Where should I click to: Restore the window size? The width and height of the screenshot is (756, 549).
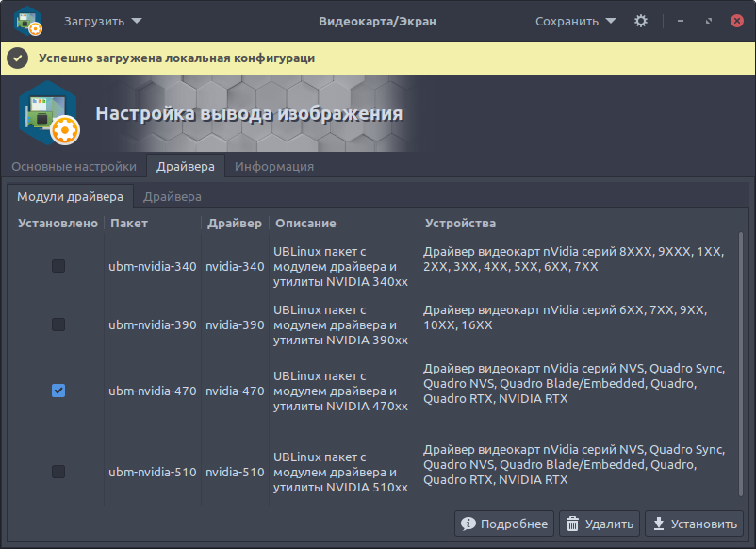709,21
